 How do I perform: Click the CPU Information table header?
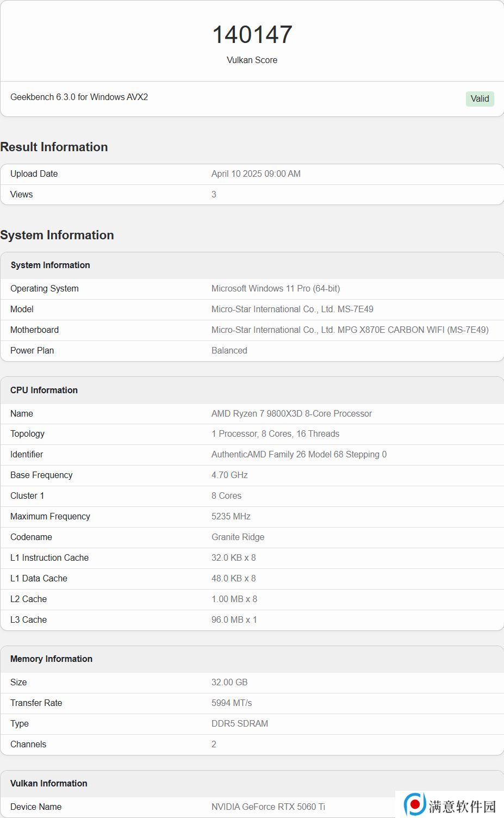click(44, 390)
